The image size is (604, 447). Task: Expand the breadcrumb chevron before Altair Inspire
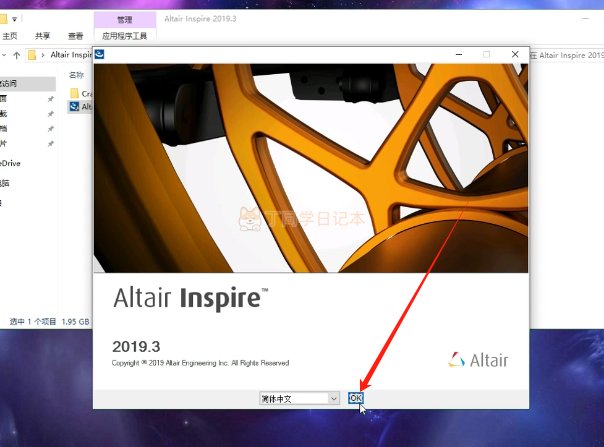43,55
